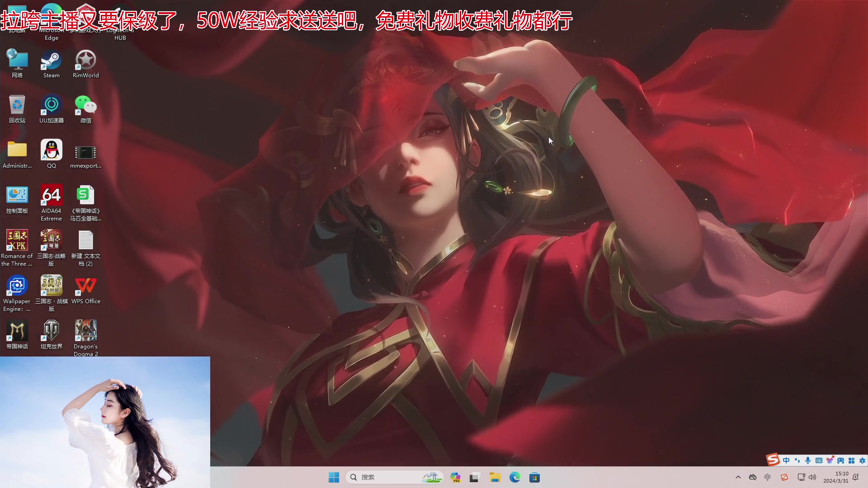
Task: Open network status from the tray
Action: point(801,477)
